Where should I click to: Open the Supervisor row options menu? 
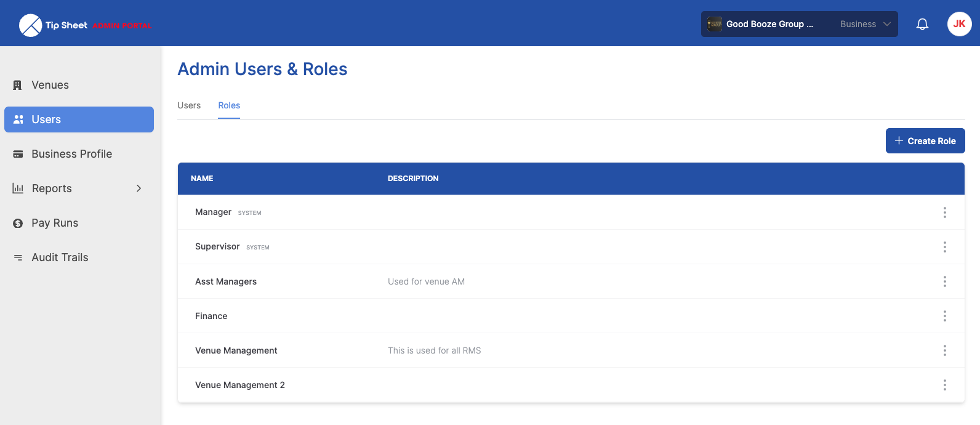click(944, 247)
